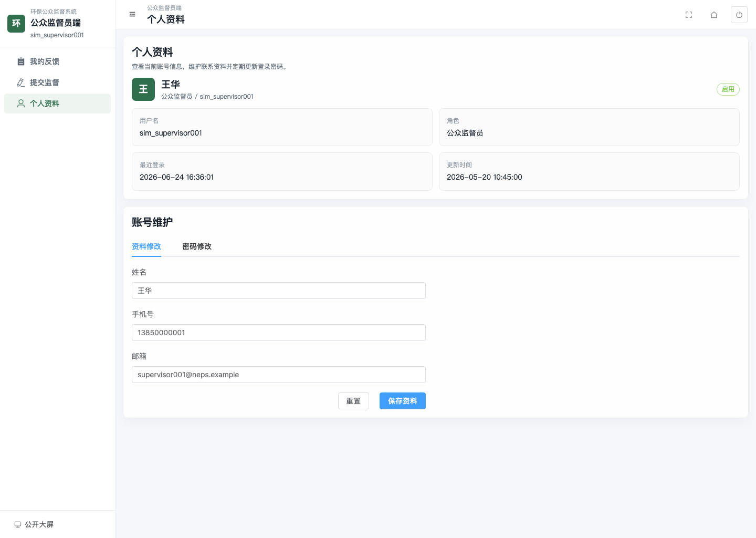Focus the 姓名 input containing 王华
Viewport: 756px width, 538px height.
(x=279, y=291)
